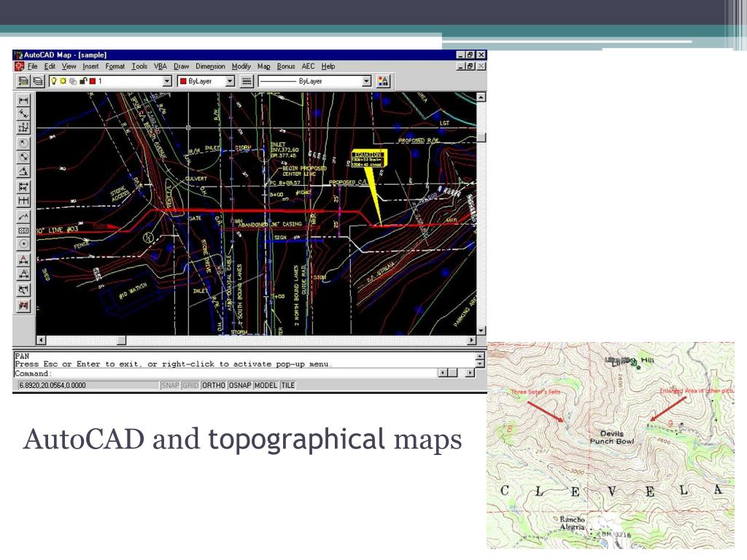Select the Radius Dimension tool
This screenshot has height=560, width=747.
pyautogui.click(x=23, y=144)
